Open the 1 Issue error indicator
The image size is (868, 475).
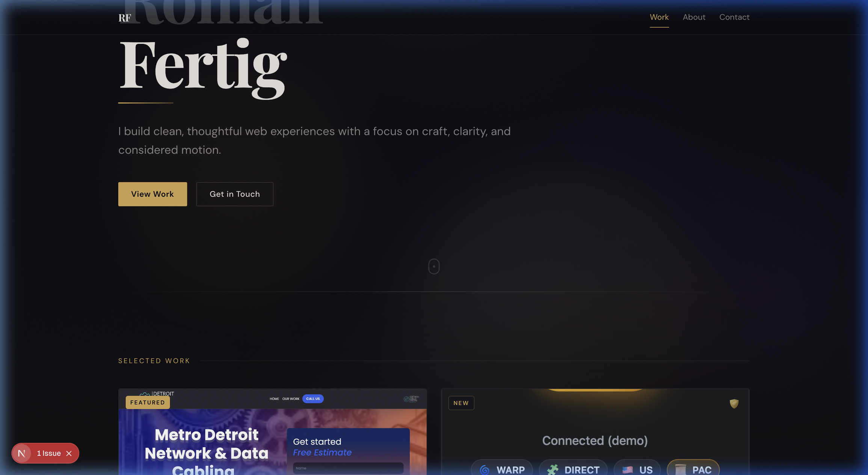tap(49, 453)
